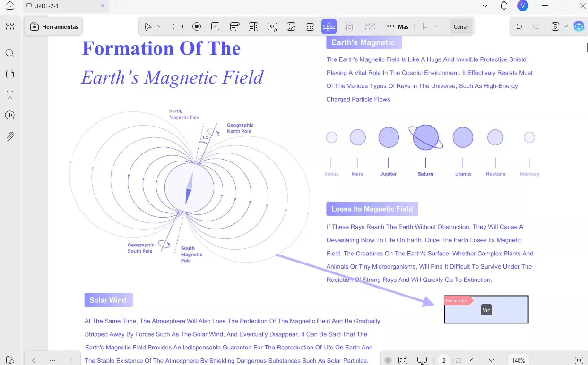Screen dimensions: 588x365
Task: Select the arrow pointer tool
Action: point(148,27)
